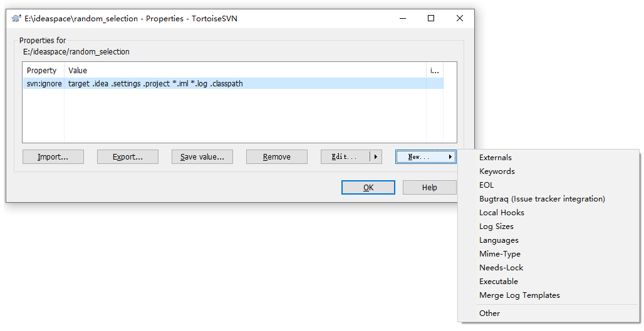Select the svn:ignore property cell
This screenshot has width=644, height=331.
point(44,84)
